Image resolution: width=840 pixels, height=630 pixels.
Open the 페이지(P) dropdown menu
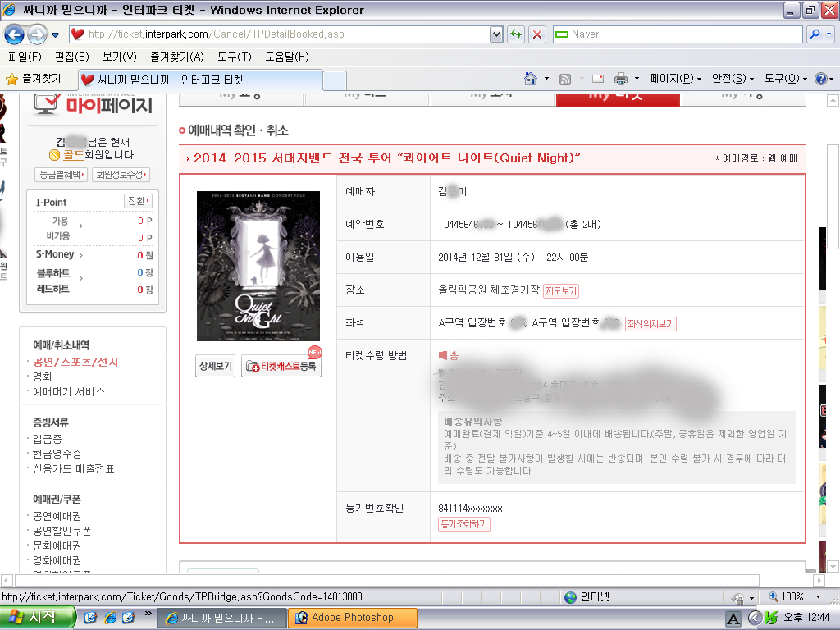pos(675,79)
